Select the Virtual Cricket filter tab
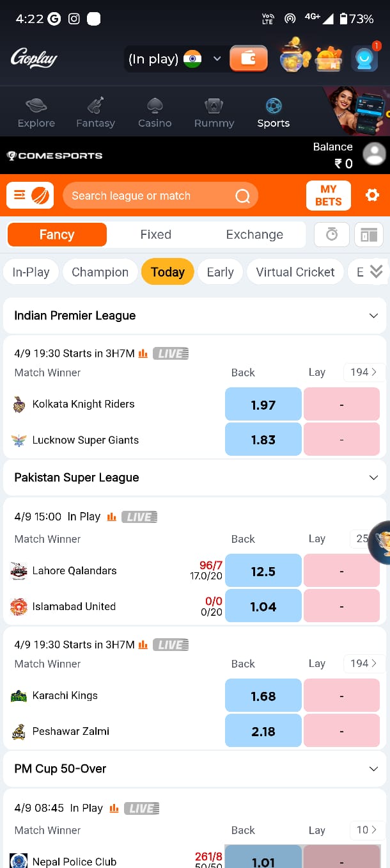Image resolution: width=390 pixels, height=868 pixels. pyautogui.click(x=295, y=272)
